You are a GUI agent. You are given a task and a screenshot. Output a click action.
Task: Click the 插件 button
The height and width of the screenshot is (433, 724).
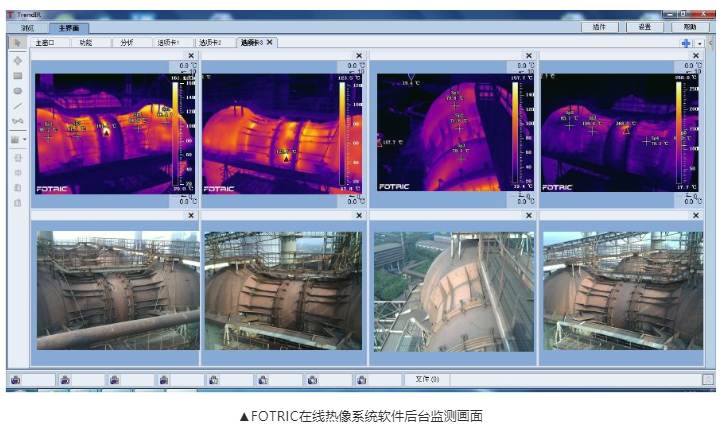coord(600,27)
